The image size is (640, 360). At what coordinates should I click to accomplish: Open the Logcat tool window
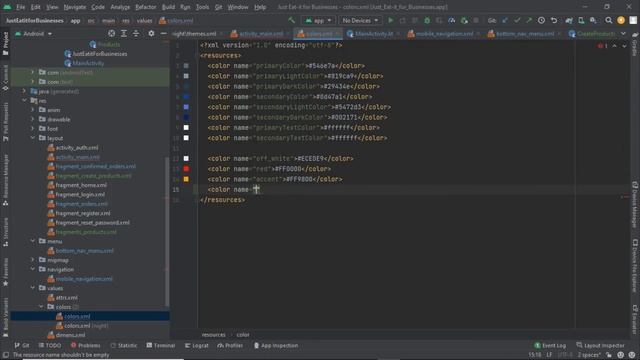tap(197, 345)
